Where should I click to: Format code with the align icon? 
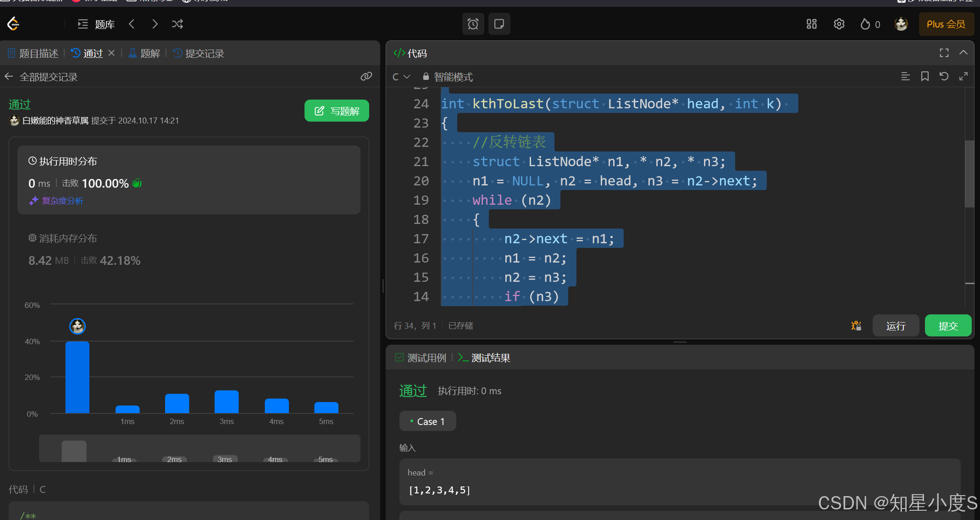click(x=905, y=77)
